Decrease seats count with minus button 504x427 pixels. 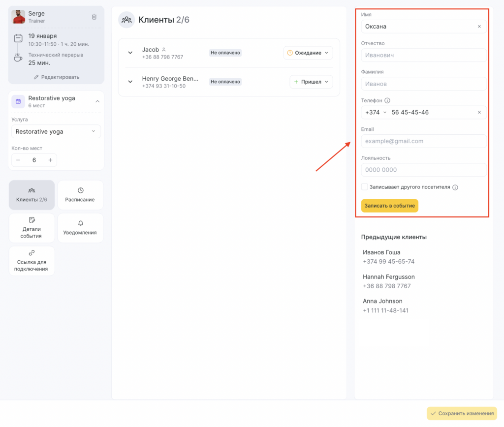point(18,160)
